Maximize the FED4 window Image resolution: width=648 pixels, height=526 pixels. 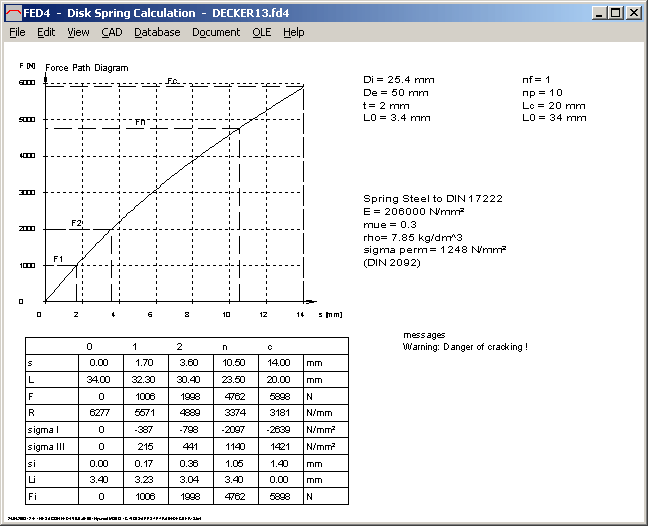(x=614, y=13)
